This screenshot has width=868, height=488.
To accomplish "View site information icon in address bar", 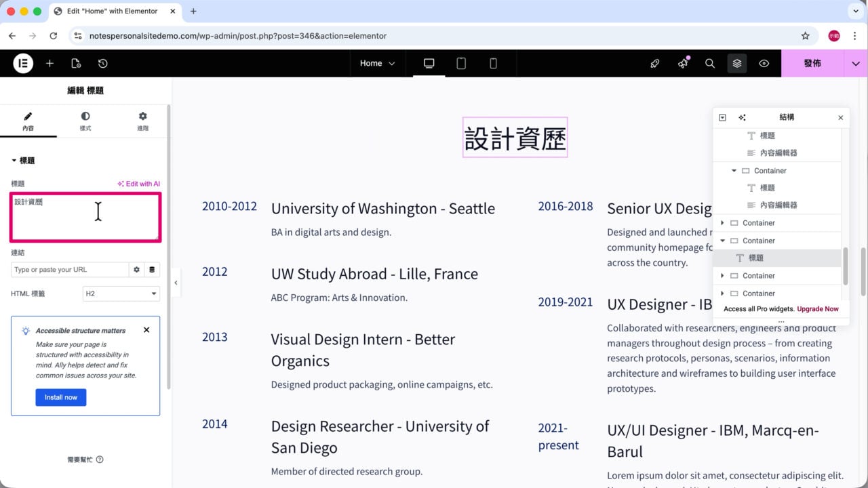I will pos(78,36).
